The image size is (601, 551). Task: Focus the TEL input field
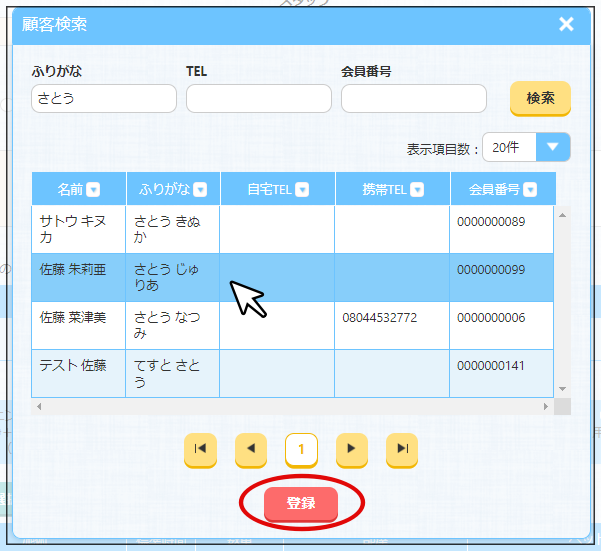258,98
